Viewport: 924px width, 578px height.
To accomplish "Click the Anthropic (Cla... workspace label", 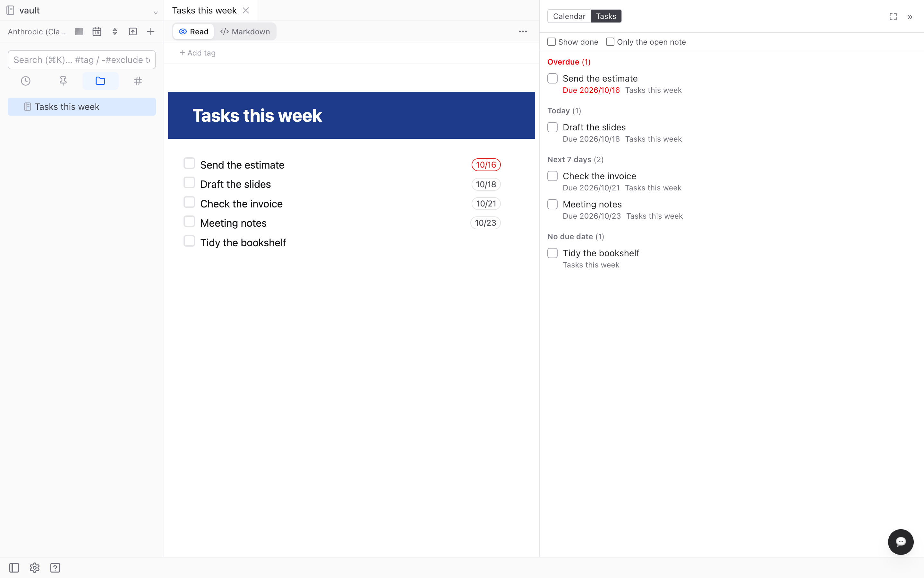I will (x=37, y=32).
